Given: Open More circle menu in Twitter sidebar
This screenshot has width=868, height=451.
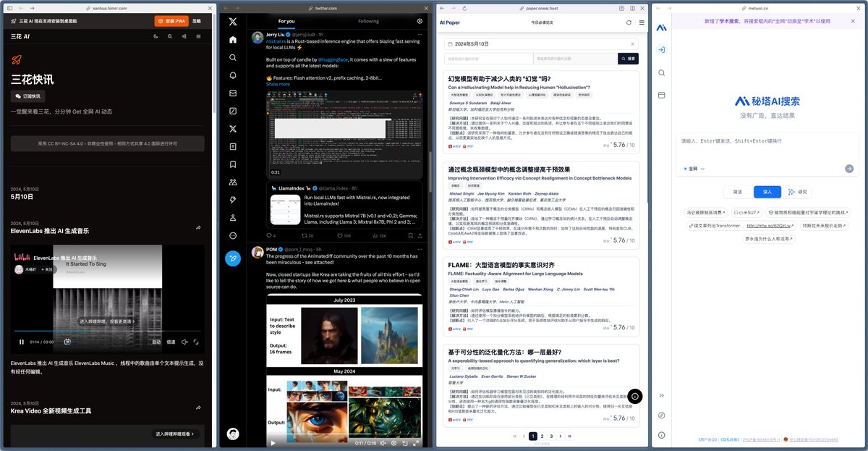Looking at the screenshot, I should pyautogui.click(x=233, y=235).
